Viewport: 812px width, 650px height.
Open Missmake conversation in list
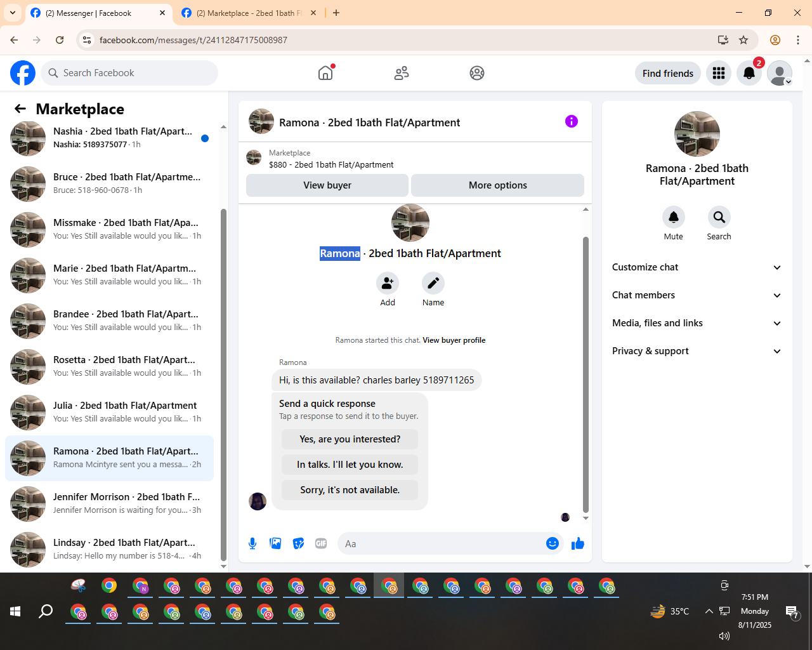[109, 230]
